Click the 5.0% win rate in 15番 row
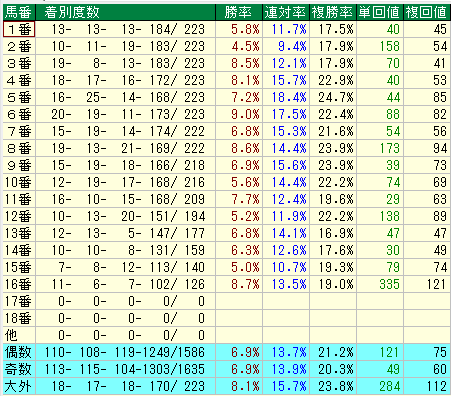Image resolution: width=451 pixels, height=396 pixels. [x=239, y=267]
